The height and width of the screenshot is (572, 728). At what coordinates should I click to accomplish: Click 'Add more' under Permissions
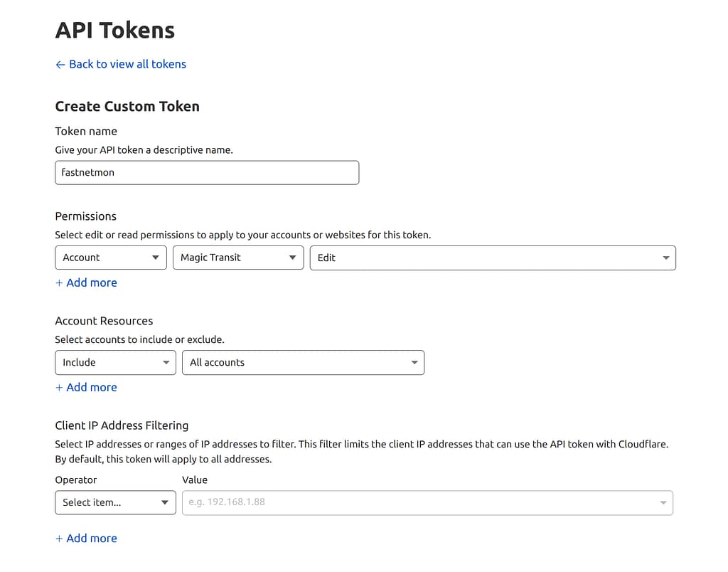86,282
